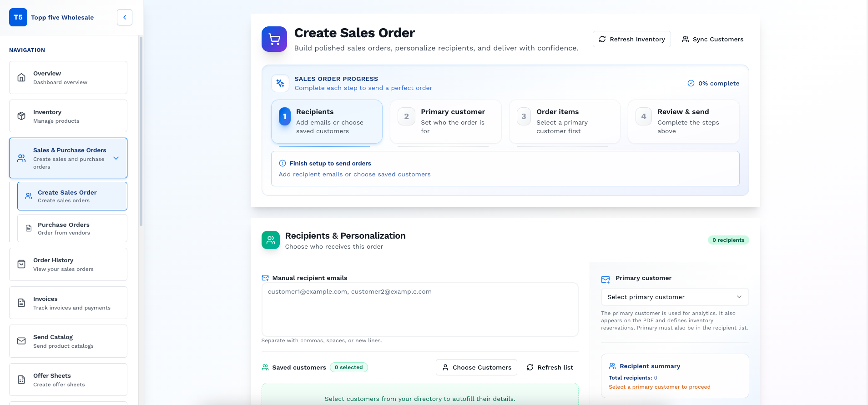Go to Create Sales Order submenu item
The height and width of the screenshot is (405, 868).
(72, 196)
